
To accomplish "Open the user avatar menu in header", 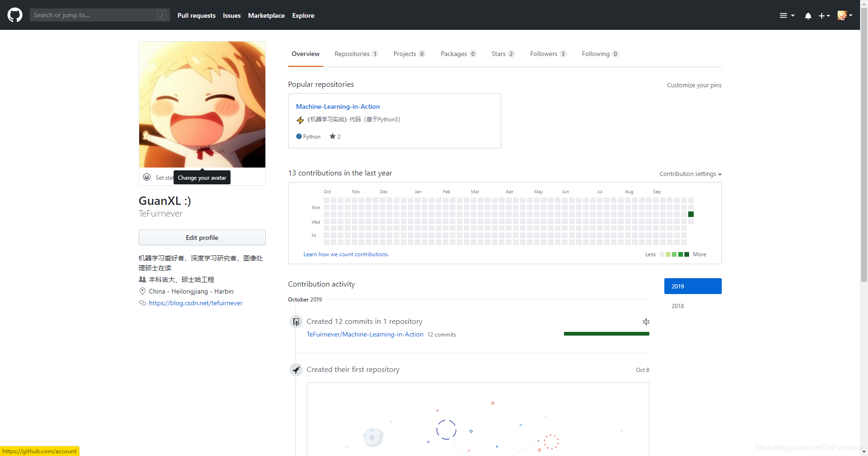I will 845,15.
